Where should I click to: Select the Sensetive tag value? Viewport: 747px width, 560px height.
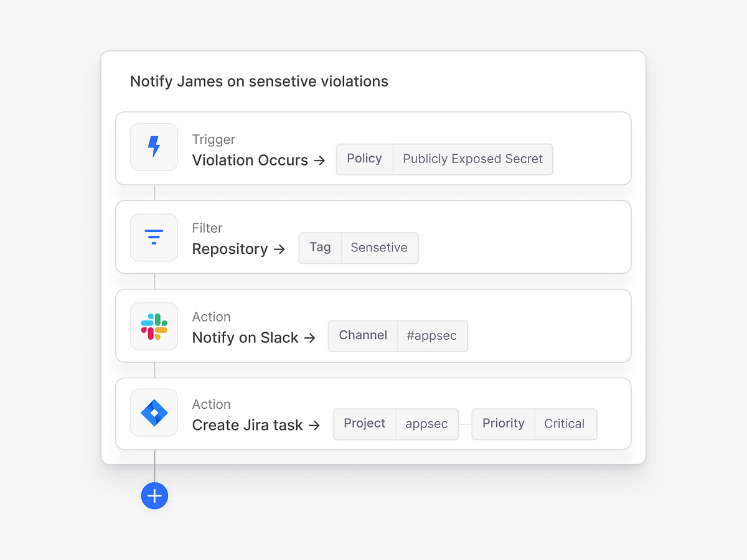(379, 247)
